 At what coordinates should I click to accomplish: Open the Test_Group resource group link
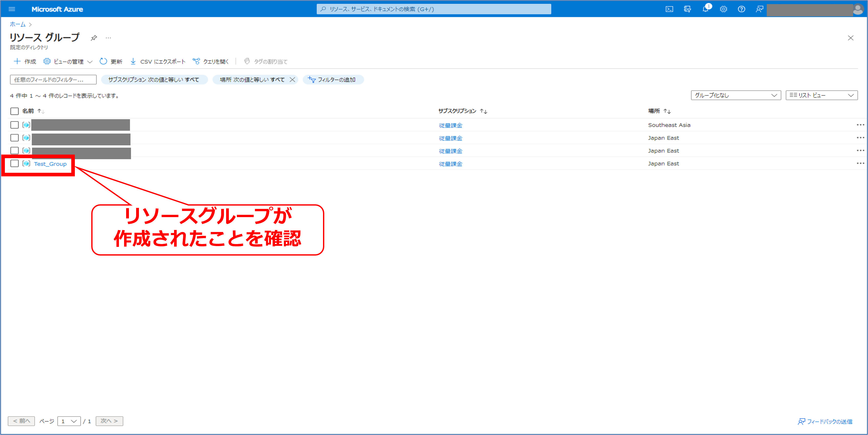click(50, 164)
